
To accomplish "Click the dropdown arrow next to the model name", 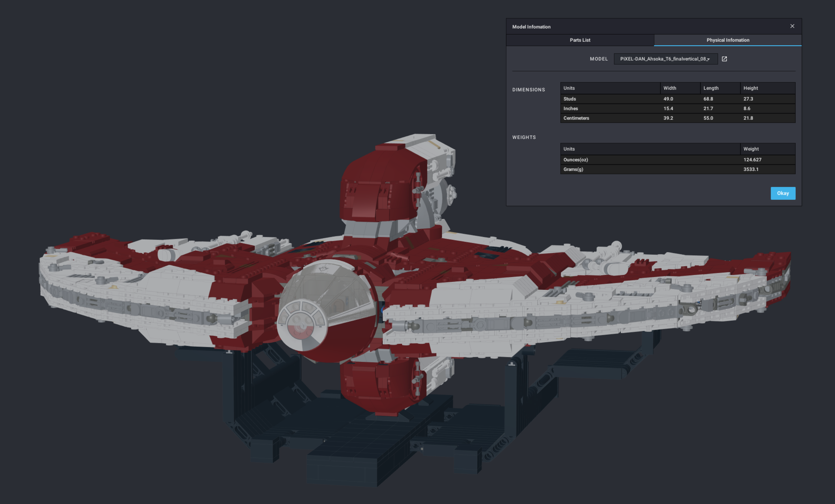I will (708, 59).
